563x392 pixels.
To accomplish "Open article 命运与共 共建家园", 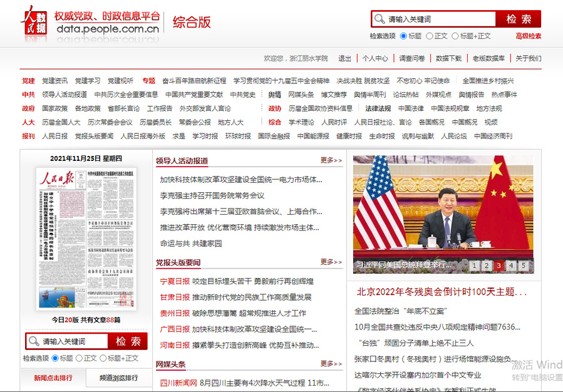I will [191, 244].
